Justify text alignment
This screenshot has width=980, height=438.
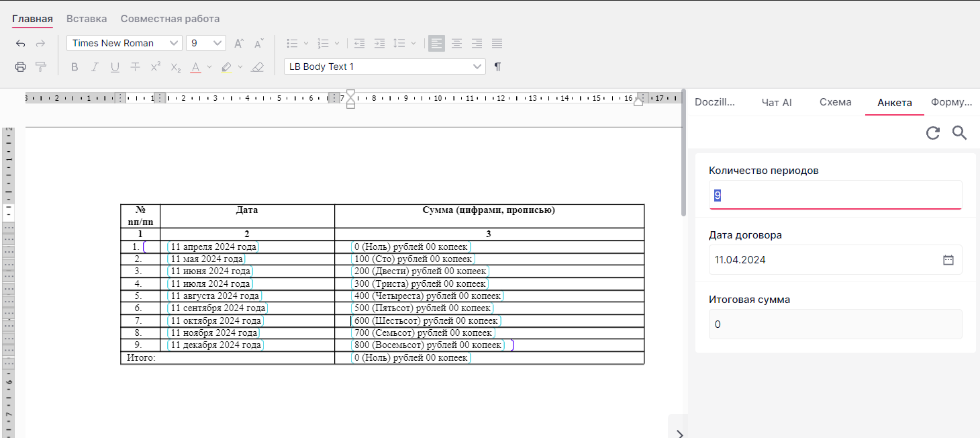[497, 43]
